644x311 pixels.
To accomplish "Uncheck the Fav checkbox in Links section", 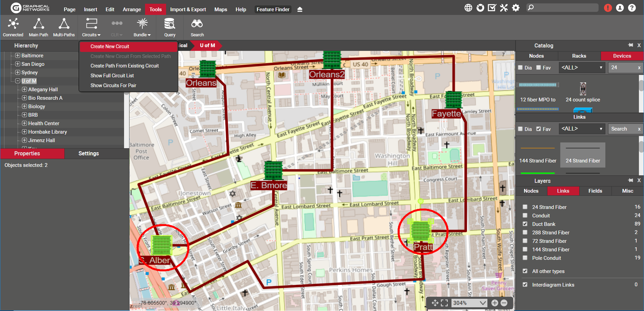I will pyautogui.click(x=539, y=129).
